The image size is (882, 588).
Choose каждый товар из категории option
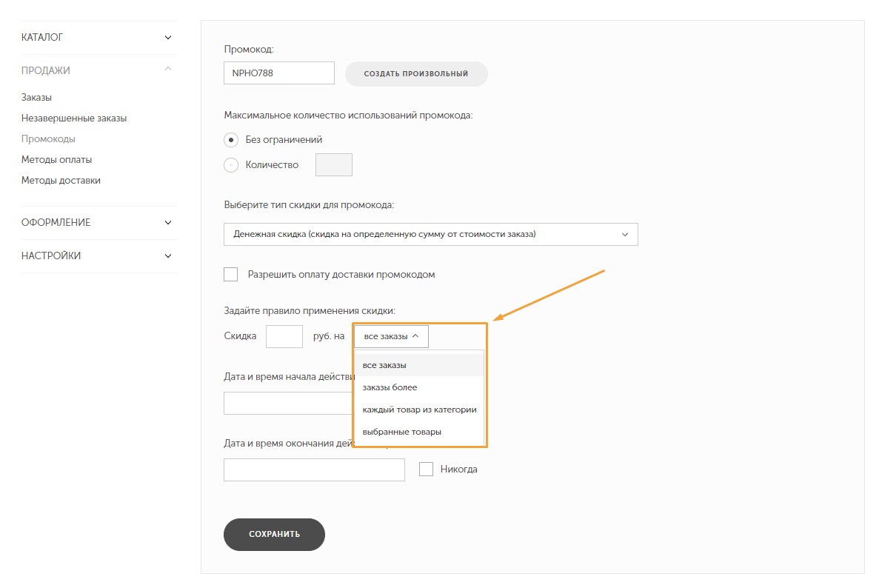418,410
